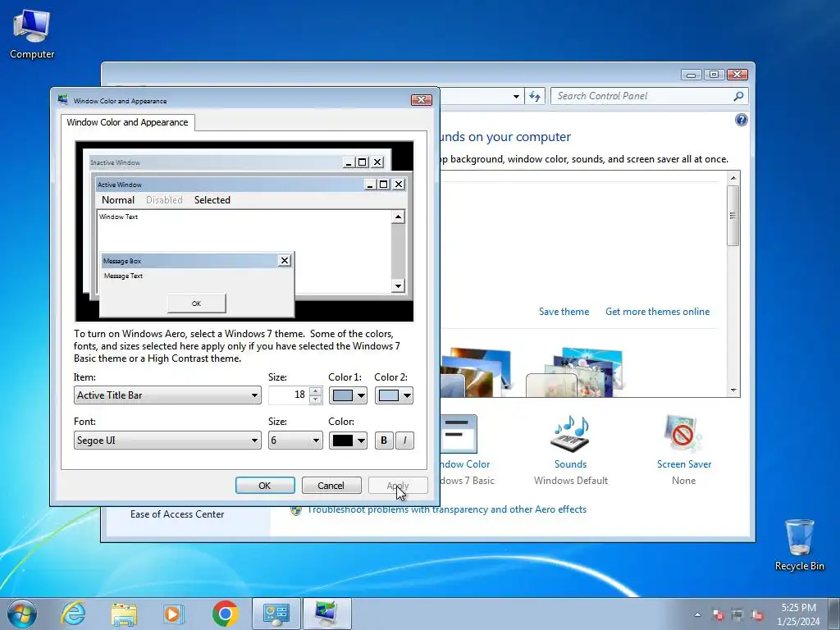The image size is (840, 630).
Task: Click the network tray icon
Action: [737, 614]
